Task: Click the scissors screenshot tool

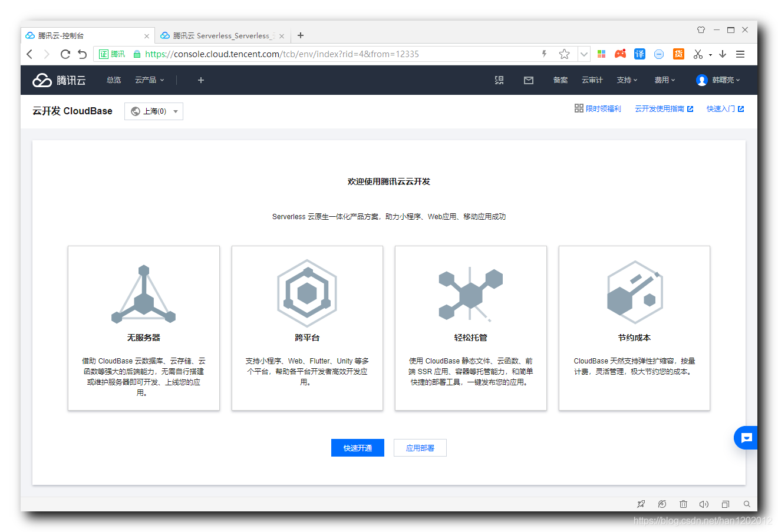Action: tap(698, 54)
